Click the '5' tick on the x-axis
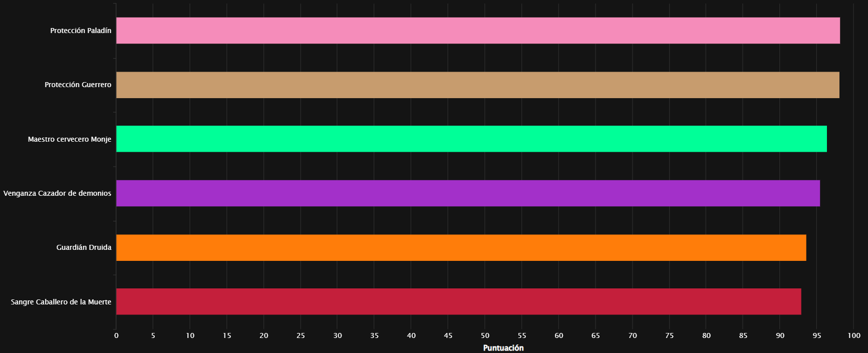Image resolution: width=868 pixels, height=353 pixels. click(x=153, y=335)
